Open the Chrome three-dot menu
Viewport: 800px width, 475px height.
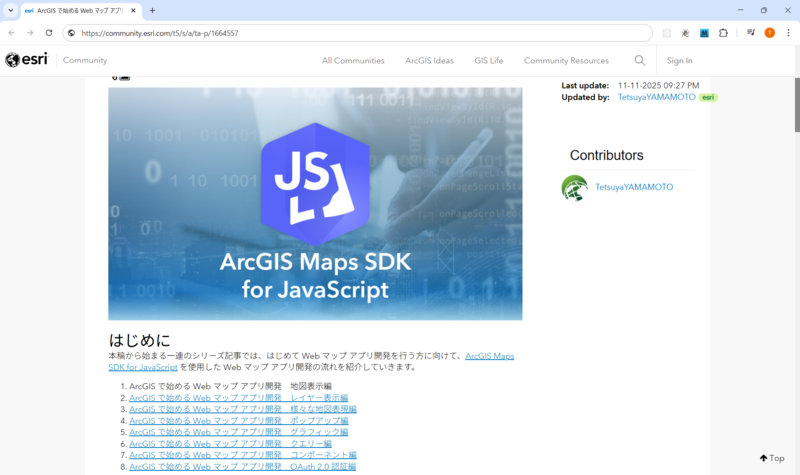(788, 33)
